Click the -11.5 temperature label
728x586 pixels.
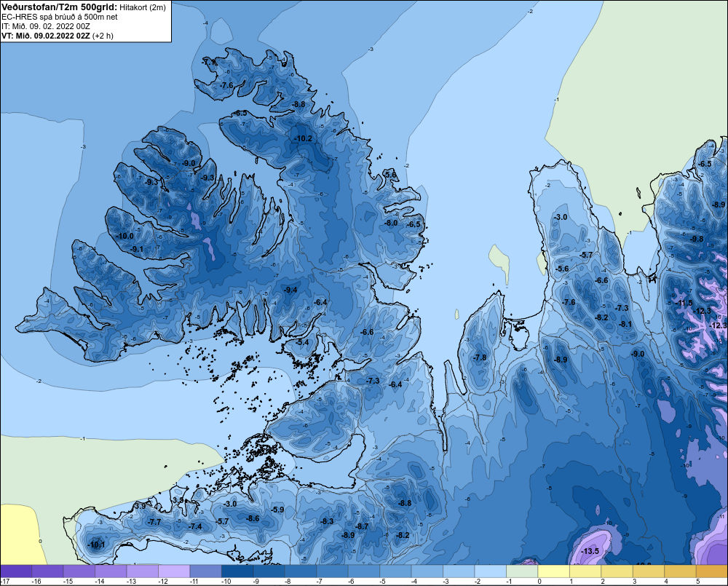tap(684, 304)
